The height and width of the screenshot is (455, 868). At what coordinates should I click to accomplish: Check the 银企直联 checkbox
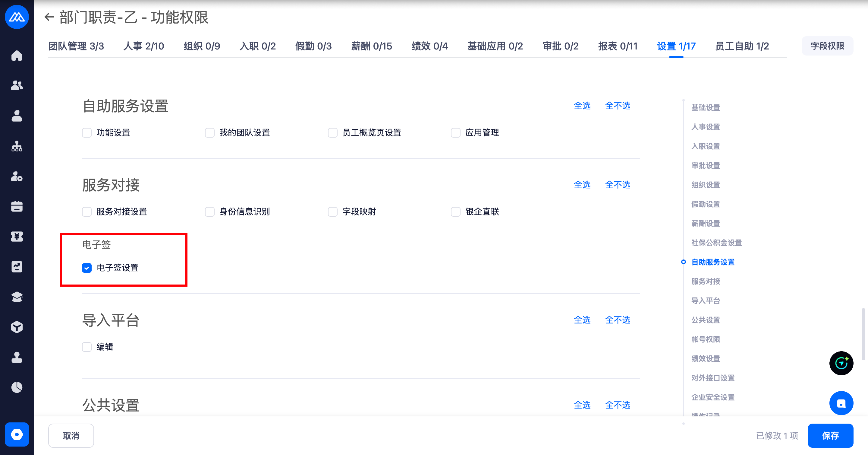point(455,212)
